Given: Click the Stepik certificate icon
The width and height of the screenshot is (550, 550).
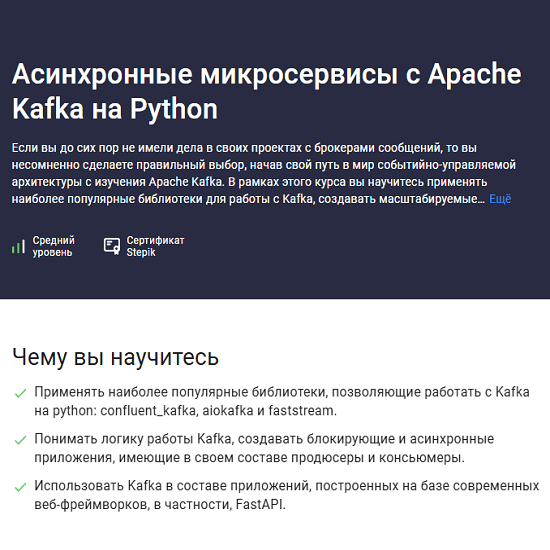Looking at the screenshot, I should click(x=112, y=246).
